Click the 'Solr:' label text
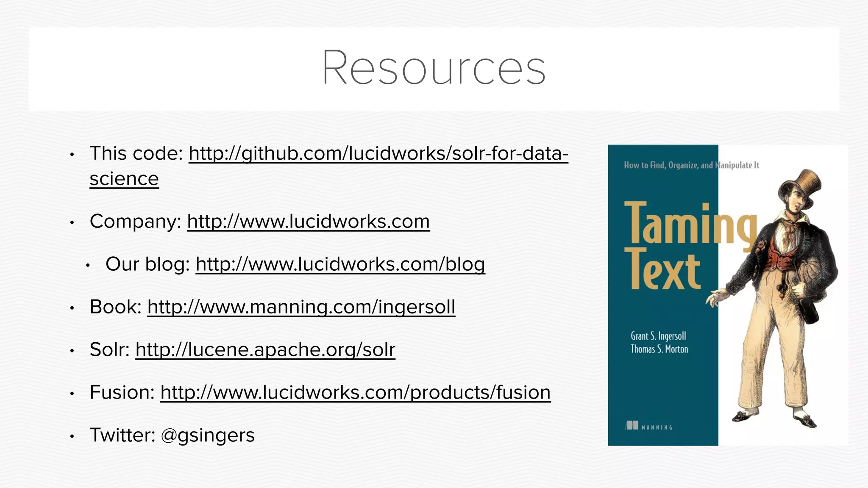The height and width of the screenshot is (488, 868). point(110,350)
